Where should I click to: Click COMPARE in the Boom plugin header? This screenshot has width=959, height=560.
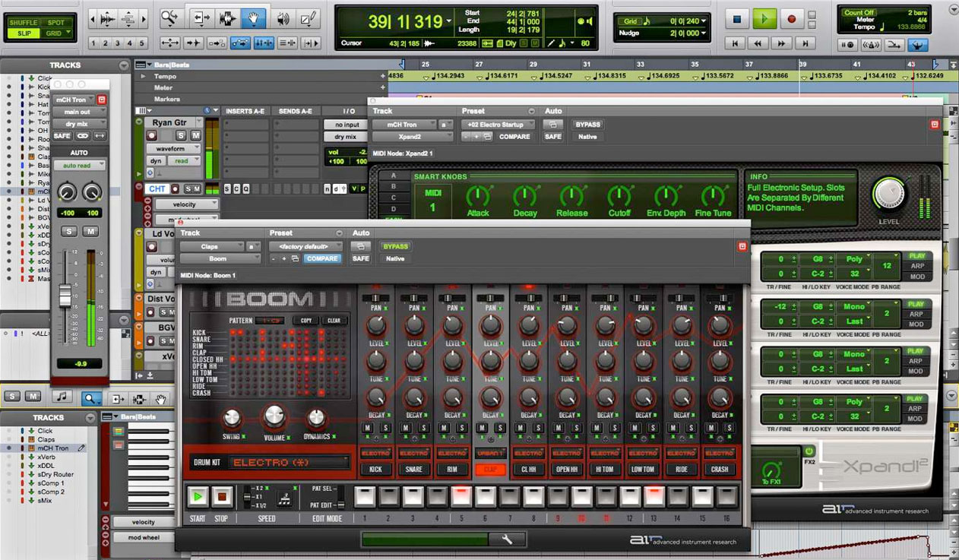point(322,258)
